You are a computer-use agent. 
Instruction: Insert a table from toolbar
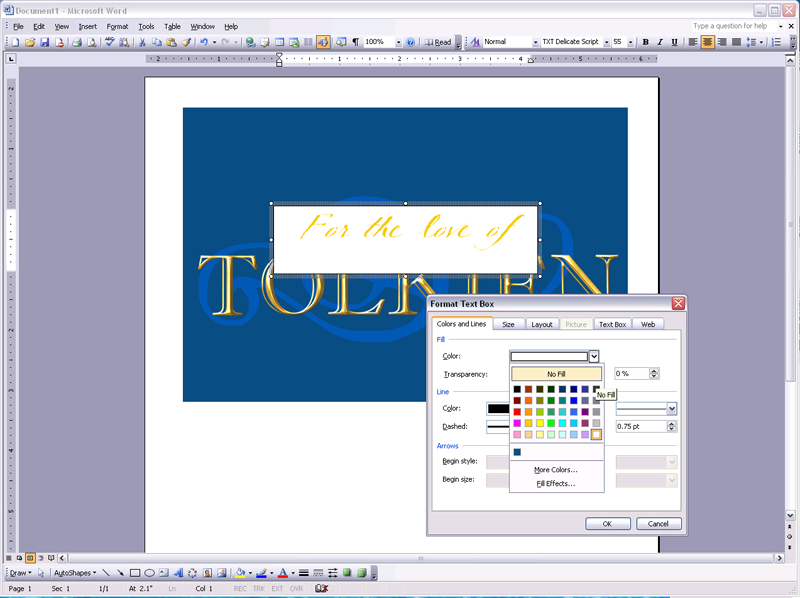pos(280,42)
